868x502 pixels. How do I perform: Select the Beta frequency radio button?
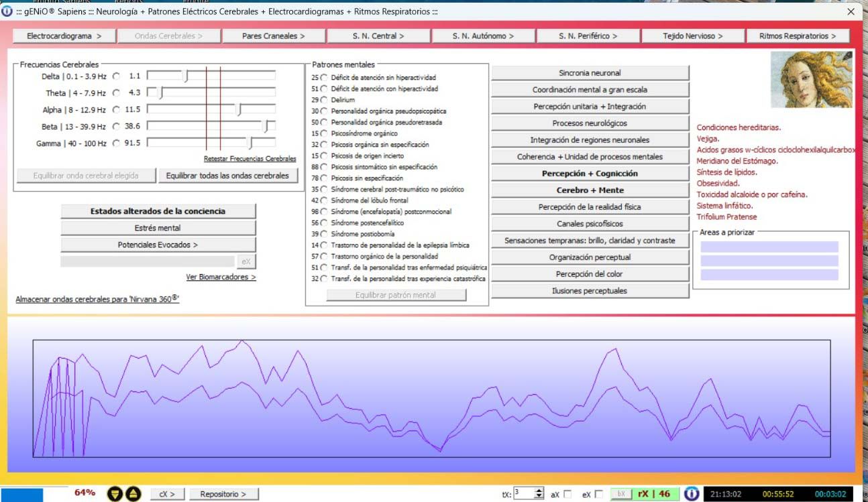[x=117, y=126]
